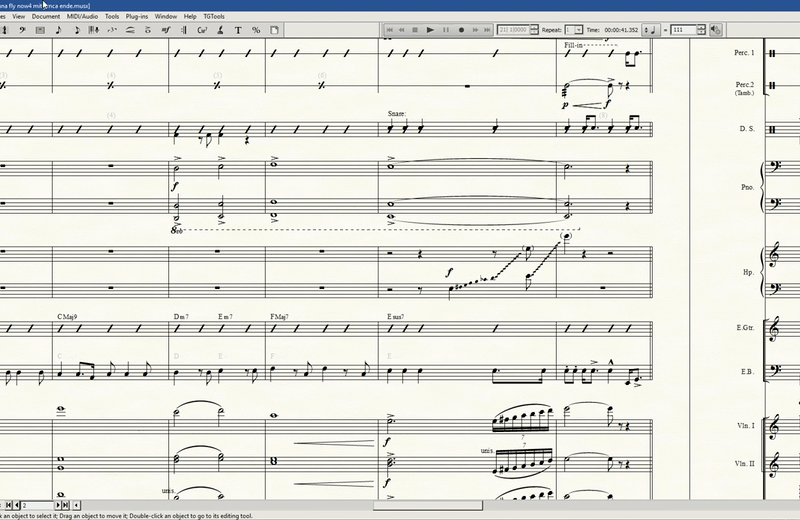Pause the playback

click(x=445, y=30)
